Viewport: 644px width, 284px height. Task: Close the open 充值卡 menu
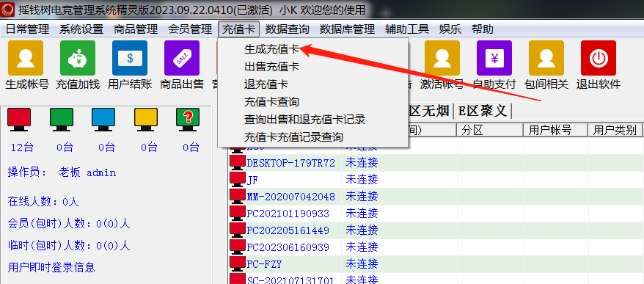coord(238,29)
